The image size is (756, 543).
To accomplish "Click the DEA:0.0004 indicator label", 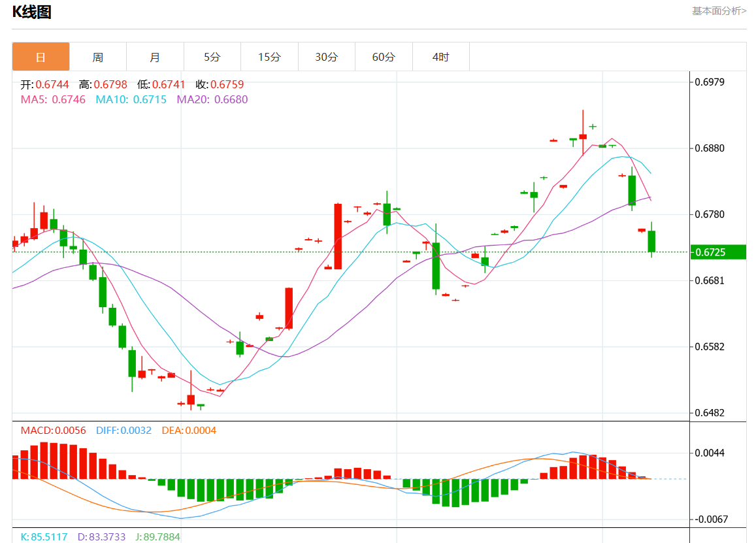I will click(x=189, y=430).
